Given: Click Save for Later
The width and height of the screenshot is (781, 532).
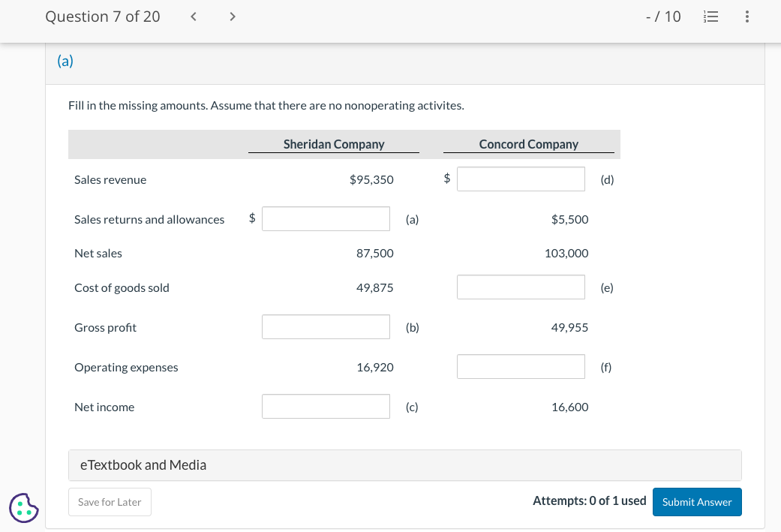Looking at the screenshot, I should pyautogui.click(x=110, y=501).
